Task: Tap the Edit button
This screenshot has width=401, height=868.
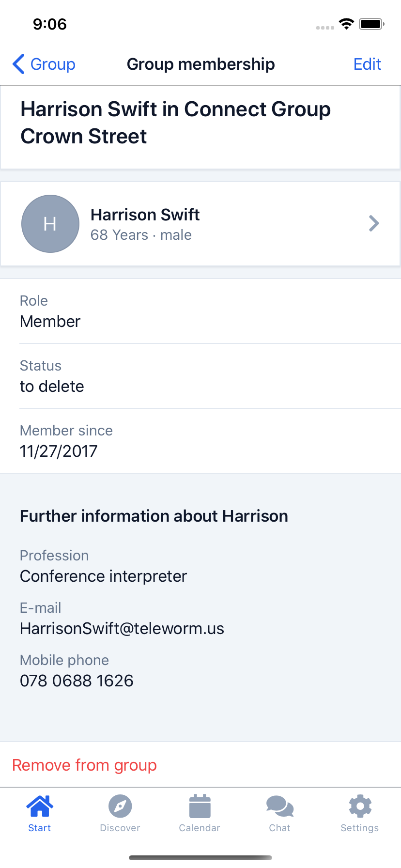Action: click(x=367, y=64)
